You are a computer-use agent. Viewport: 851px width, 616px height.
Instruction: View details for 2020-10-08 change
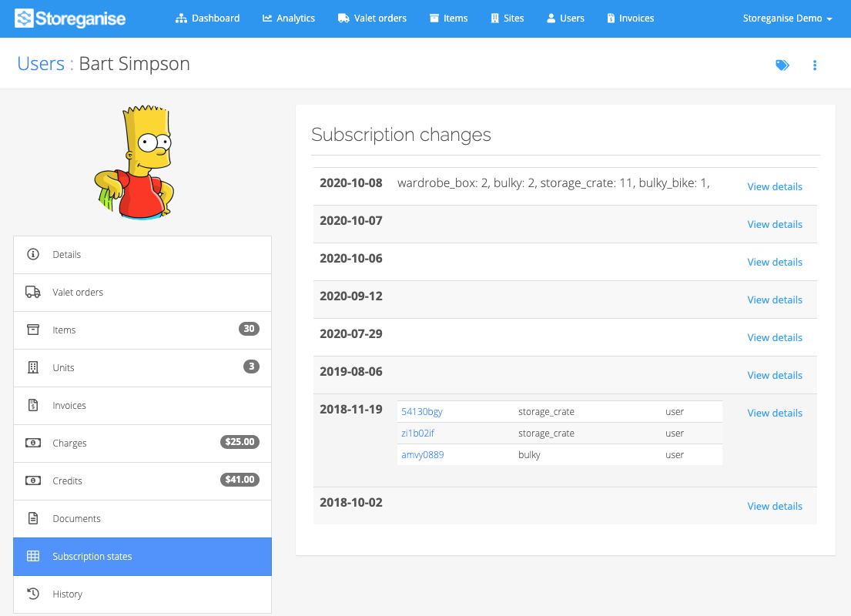click(775, 186)
